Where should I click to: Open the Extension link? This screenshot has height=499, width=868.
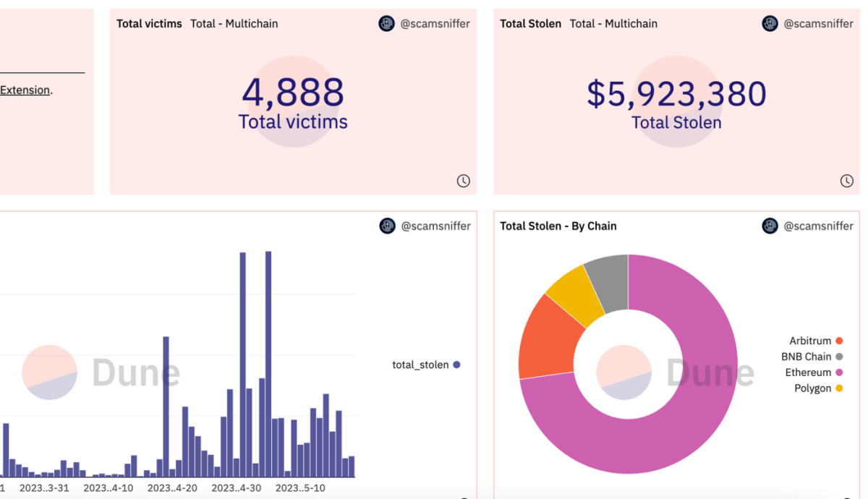pyautogui.click(x=25, y=90)
